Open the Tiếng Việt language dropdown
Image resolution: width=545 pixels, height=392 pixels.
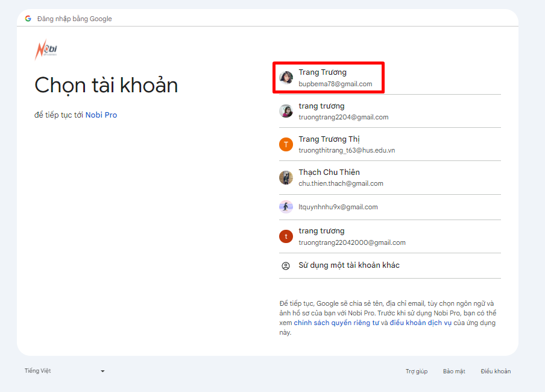pos(63,371)
